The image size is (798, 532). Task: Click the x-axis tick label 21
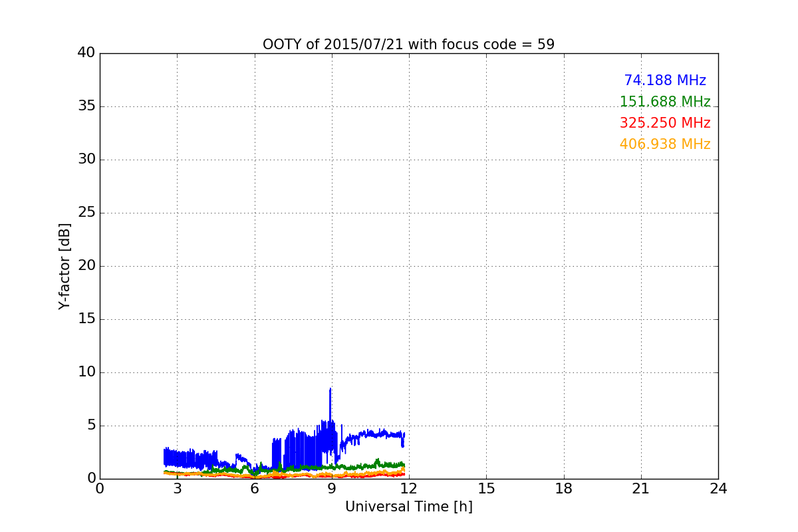click(641, 488)
